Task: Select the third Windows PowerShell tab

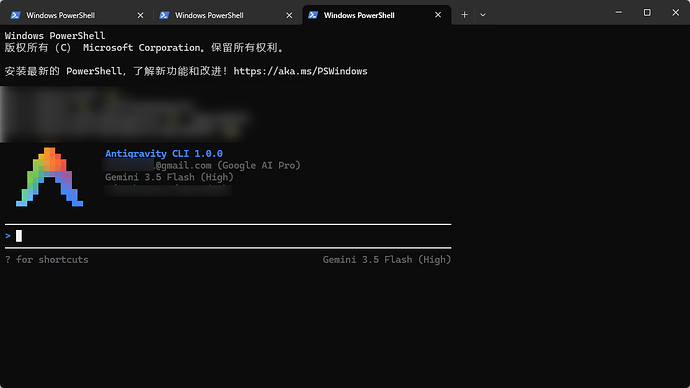Action: coord(377,15)
